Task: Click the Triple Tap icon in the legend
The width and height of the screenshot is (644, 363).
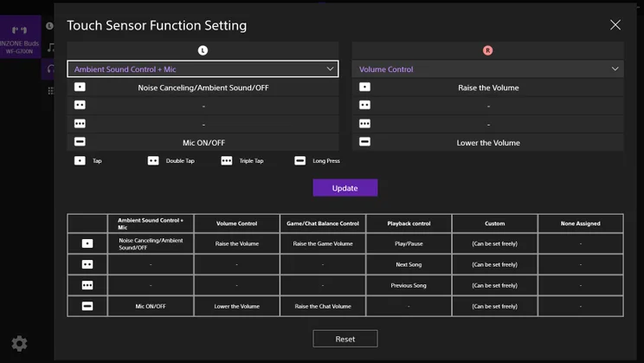Action: click(227, 161)
